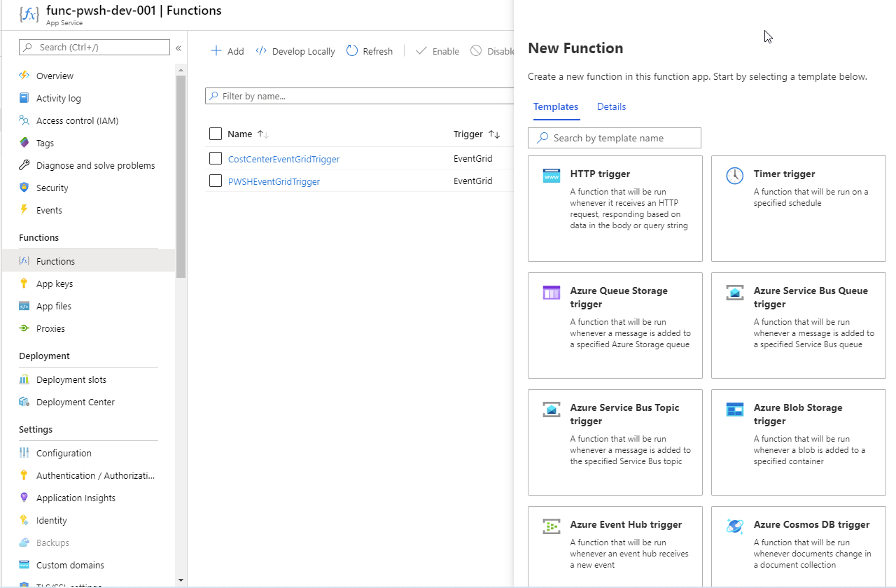Focus the sidebar Search (Ctrl+/) field
The height and width of the screenshot is (588, 896).
point(94,47)
